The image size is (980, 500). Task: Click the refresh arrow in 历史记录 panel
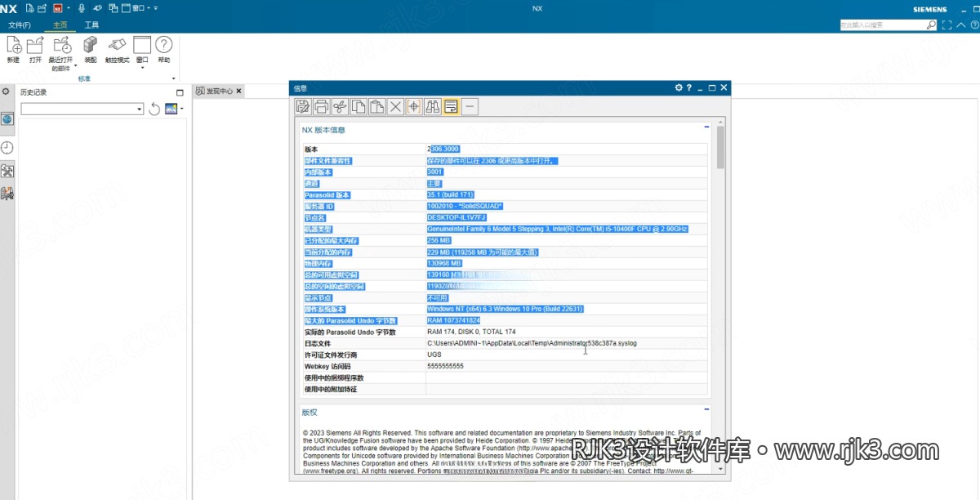(x=154, y=109)
